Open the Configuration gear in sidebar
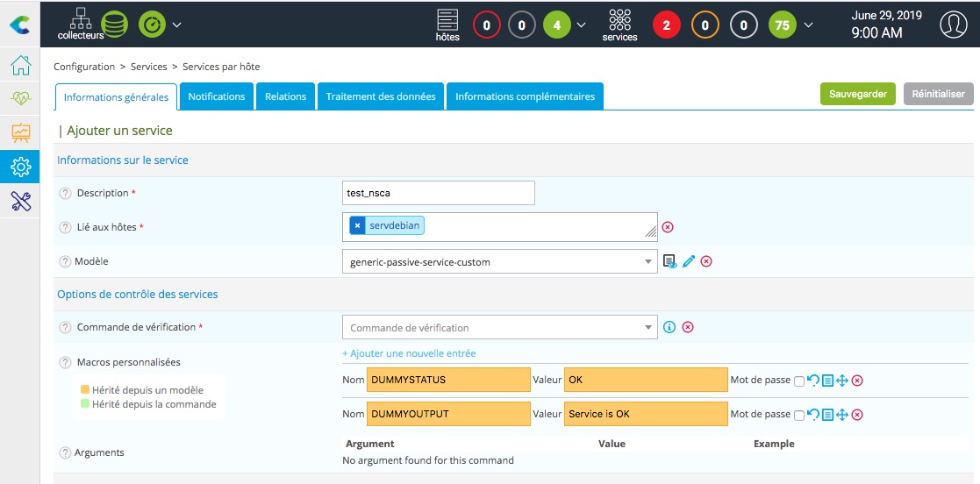The image size is (980, 484). point(20,167)
